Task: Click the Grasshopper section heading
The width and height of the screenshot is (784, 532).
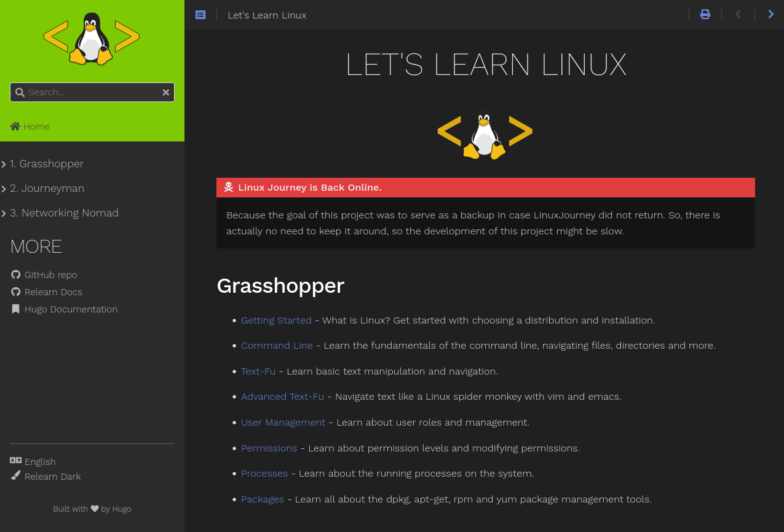Action: pyautogui.click(x=280, y=286)
